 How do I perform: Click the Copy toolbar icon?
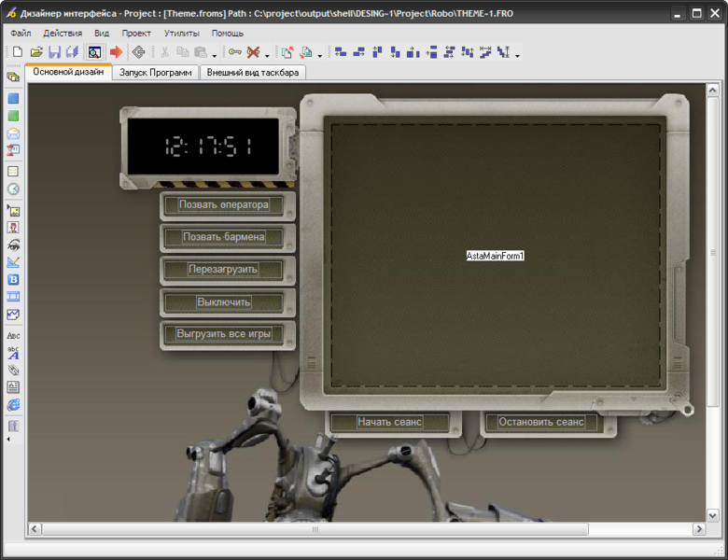click(x=182, y=52)
